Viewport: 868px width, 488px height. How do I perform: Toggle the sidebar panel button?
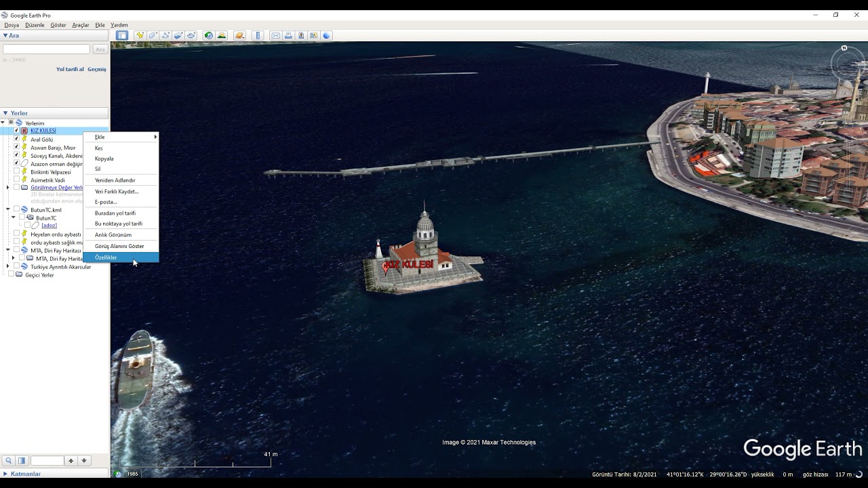point(121,35)
